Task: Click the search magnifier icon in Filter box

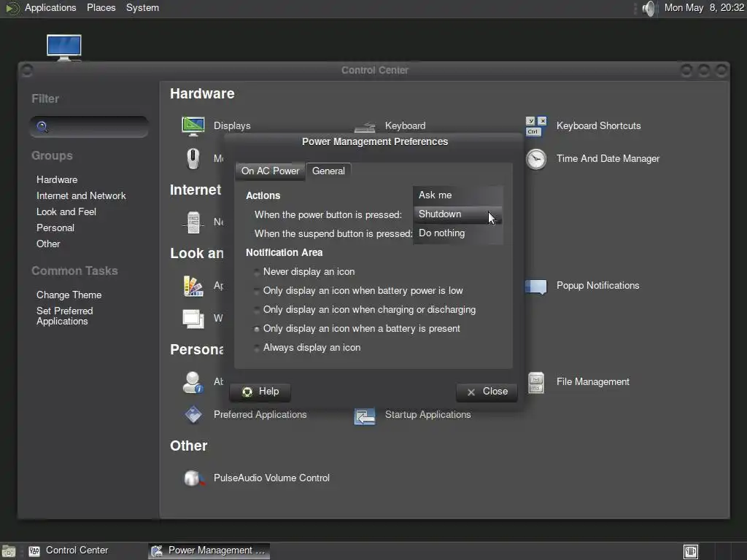Action: coord(42,127)
